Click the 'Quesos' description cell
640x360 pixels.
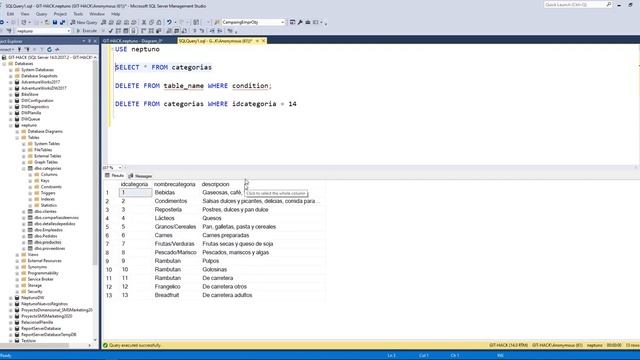coord(212,218)
